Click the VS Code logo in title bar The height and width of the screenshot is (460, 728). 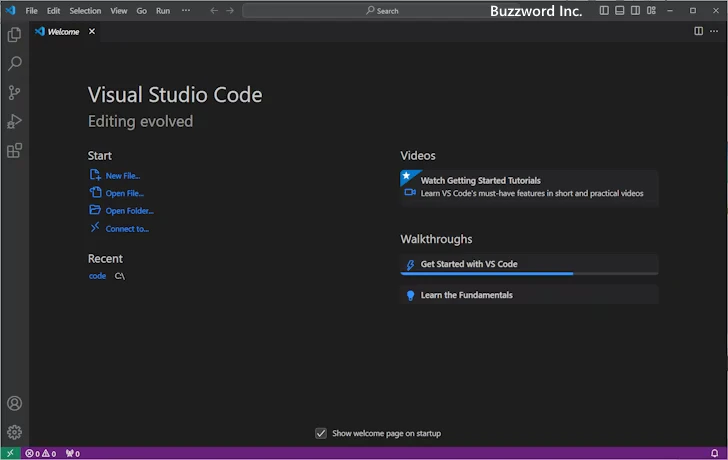(x=11, y=10)
